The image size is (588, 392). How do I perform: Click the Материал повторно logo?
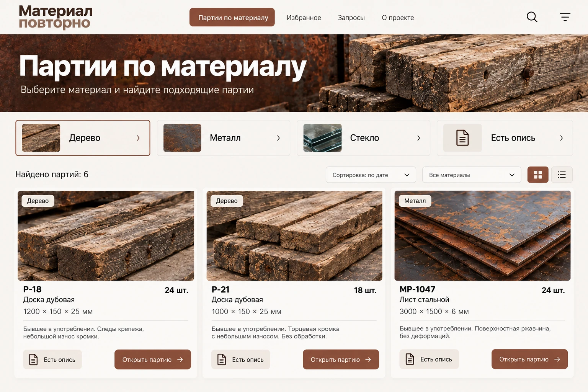point(56,17)
